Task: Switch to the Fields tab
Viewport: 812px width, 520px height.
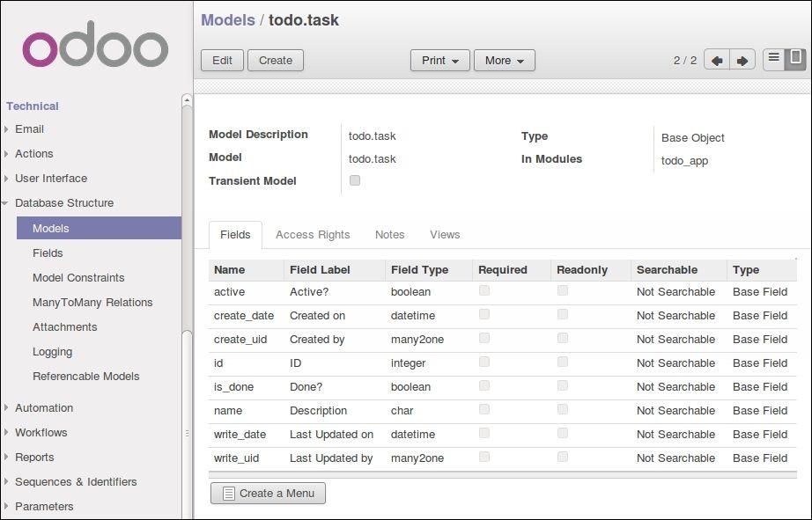Action: [235, 235]
